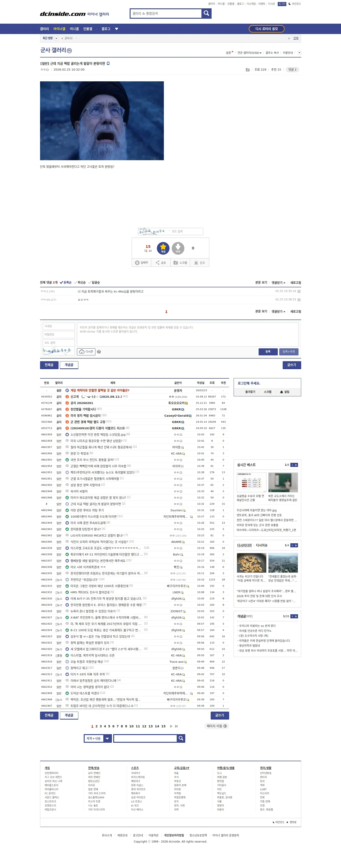
Task: Go to previous 개념글 sidebar page
Action: [x=292, y=616]
